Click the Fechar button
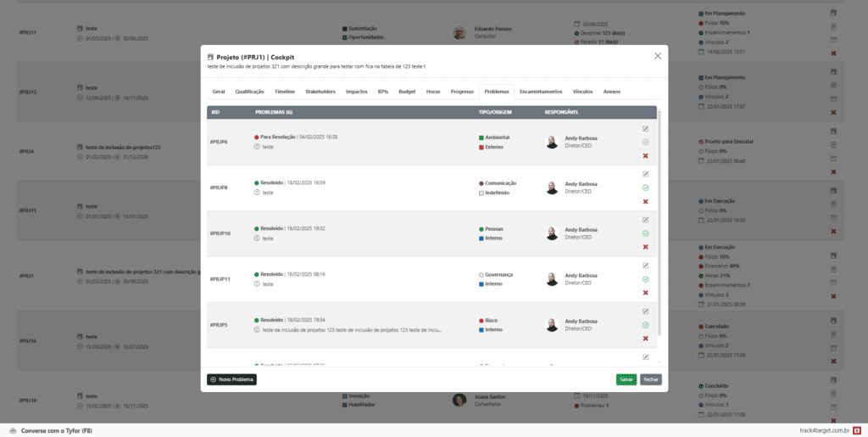 pos(651,379)
